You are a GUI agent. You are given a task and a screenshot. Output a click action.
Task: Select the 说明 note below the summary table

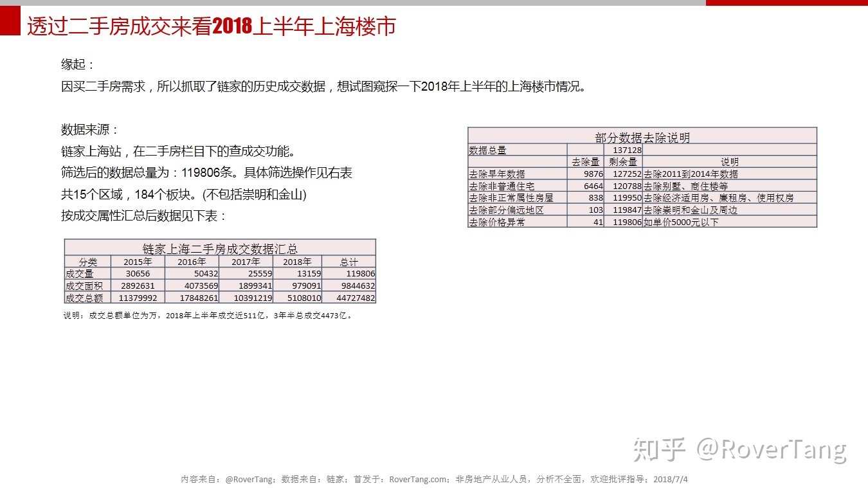click(x=206, y=316)
